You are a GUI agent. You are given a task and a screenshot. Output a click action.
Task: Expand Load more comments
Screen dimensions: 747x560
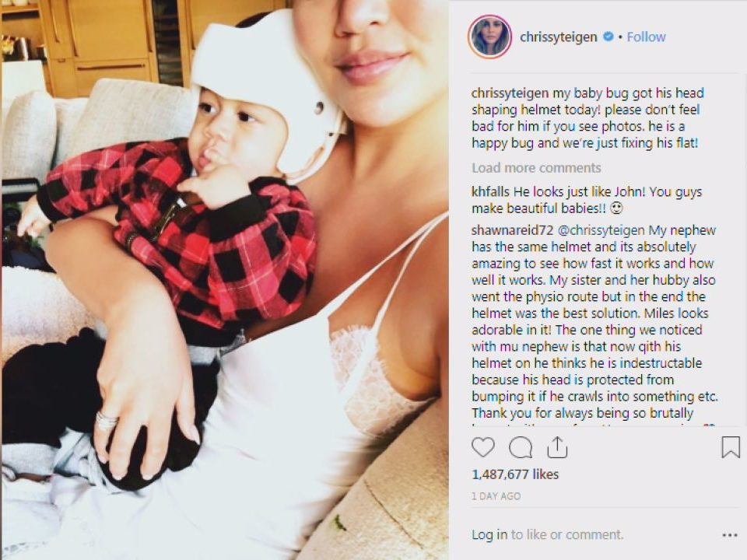536,168
